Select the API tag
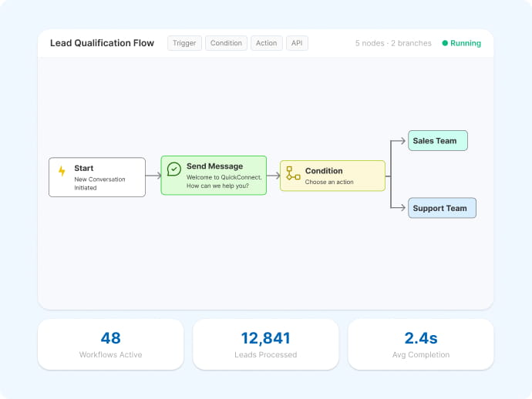This screenshot has width=532, height=399. 297,43
